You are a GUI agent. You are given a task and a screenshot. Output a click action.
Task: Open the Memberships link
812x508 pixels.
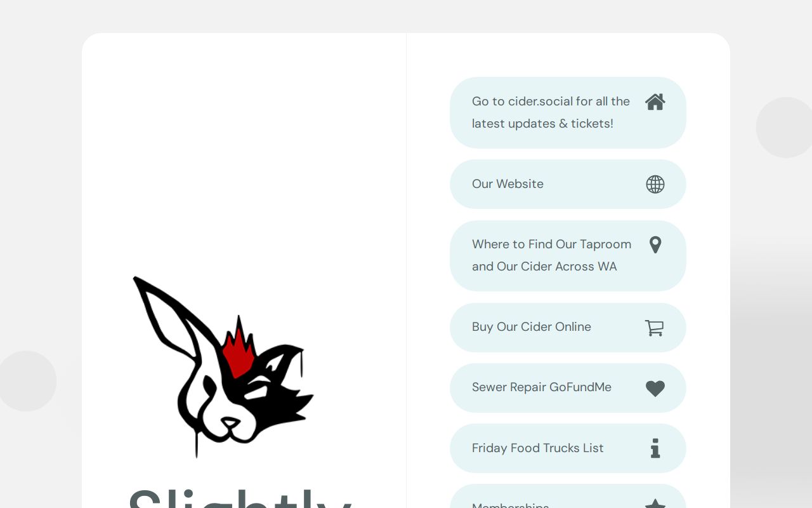pos(568,497)
